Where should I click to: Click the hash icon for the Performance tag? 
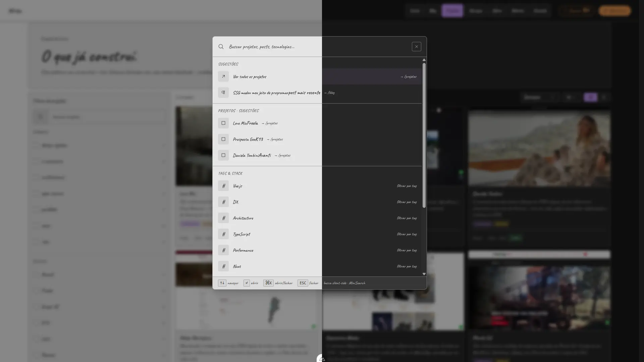(223, 250)
